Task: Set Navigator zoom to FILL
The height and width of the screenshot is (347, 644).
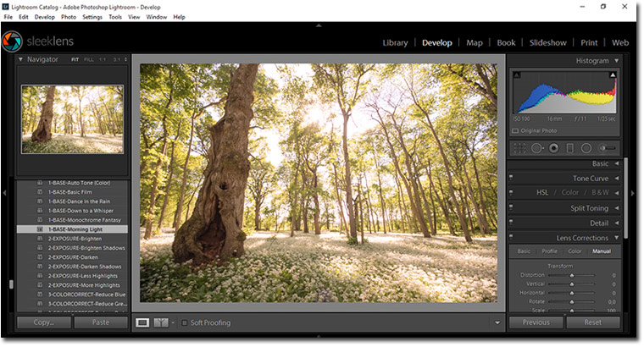Action: point(89,59)
